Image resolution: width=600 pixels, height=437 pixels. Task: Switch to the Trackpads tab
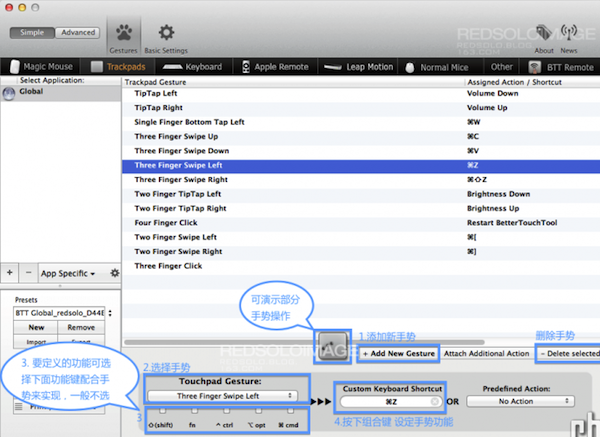point(118,67)
